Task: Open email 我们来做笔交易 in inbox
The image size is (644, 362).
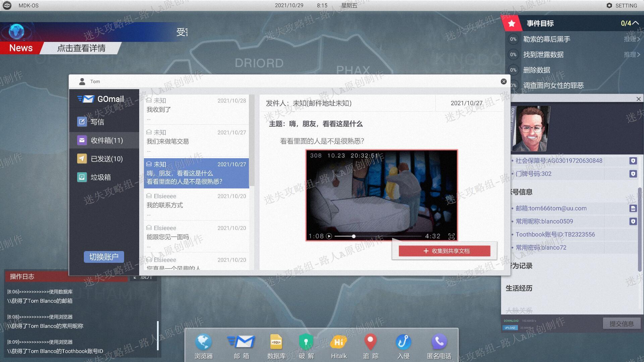Action: coord(197,141)
